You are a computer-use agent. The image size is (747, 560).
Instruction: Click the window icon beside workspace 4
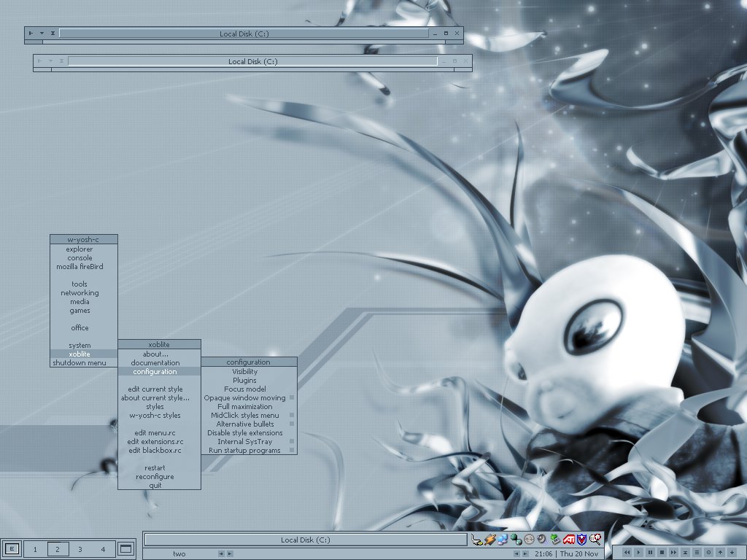coord(125,548)
